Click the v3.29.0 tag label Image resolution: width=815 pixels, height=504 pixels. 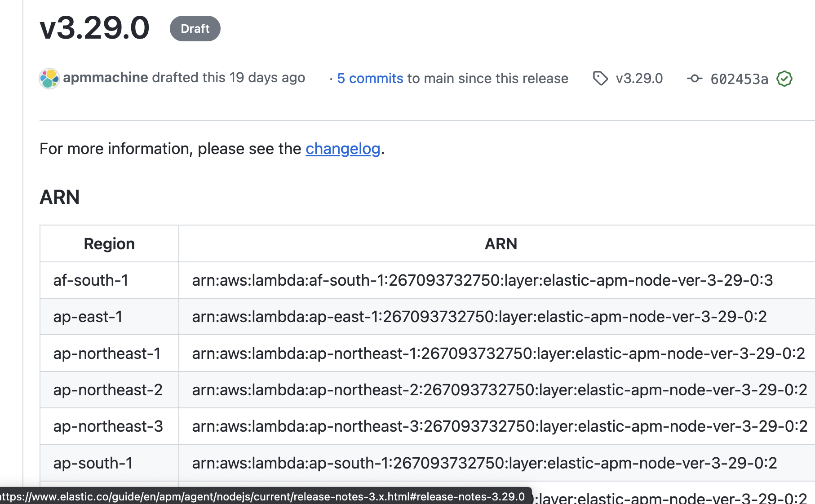[639, 79]
